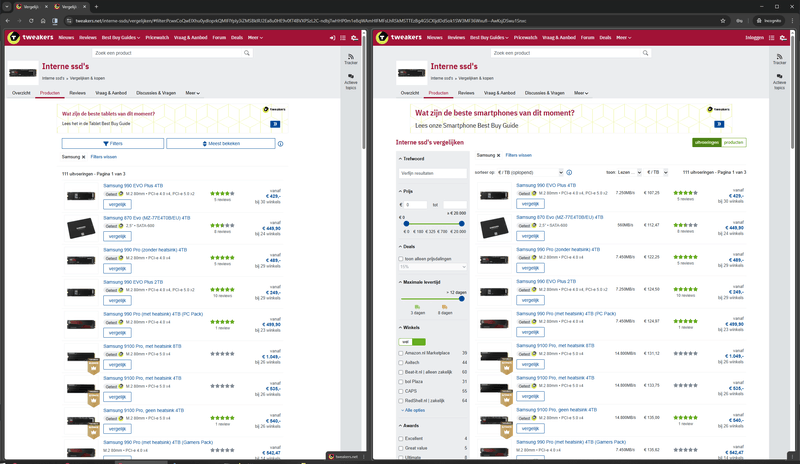Check the bol Plaza shop filter
Viewport: 800px width, 464px height.
point(401,382)
